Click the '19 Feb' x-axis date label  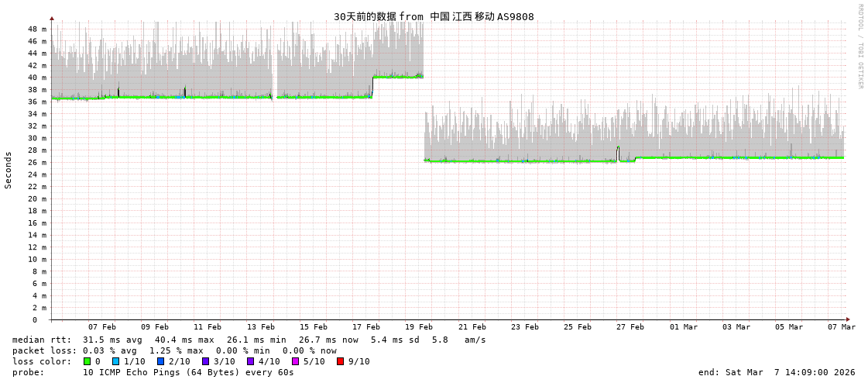419,327
